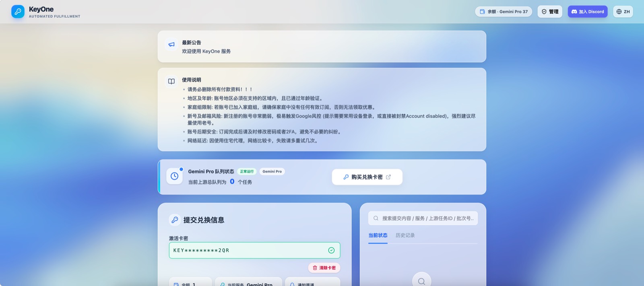
Task: Switch to the 历史记录 tab
Action: [405, 235]
